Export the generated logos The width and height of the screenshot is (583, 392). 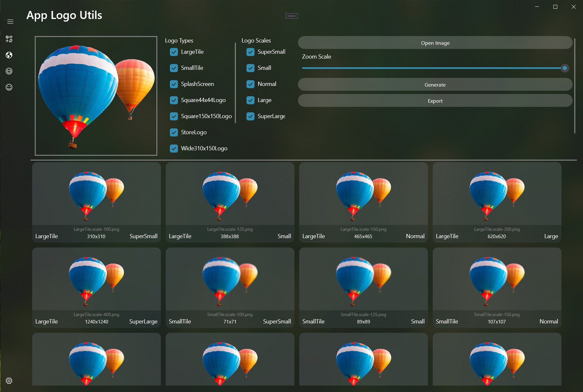pos(435,101)
